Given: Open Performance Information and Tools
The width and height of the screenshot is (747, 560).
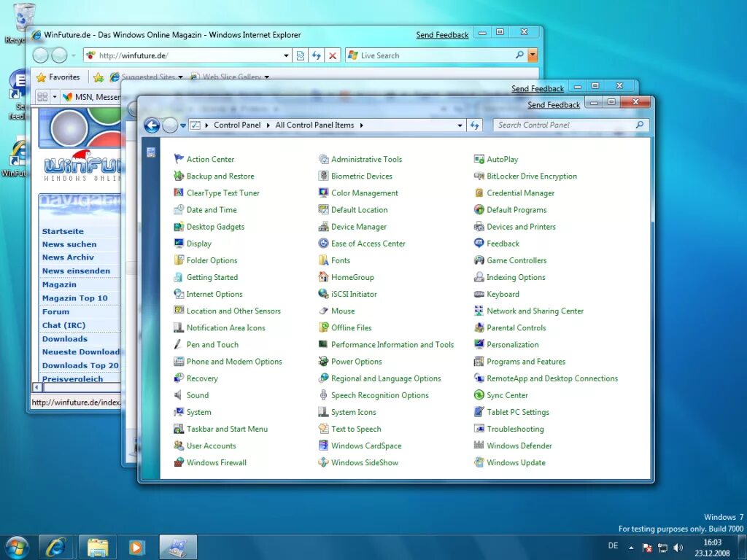Looking at the screenshot, I should [392, 345].
